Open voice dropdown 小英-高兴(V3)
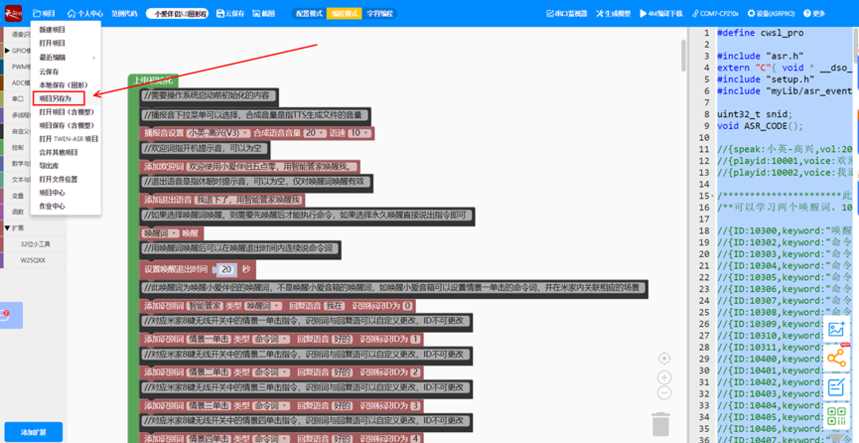 point(218,133)
